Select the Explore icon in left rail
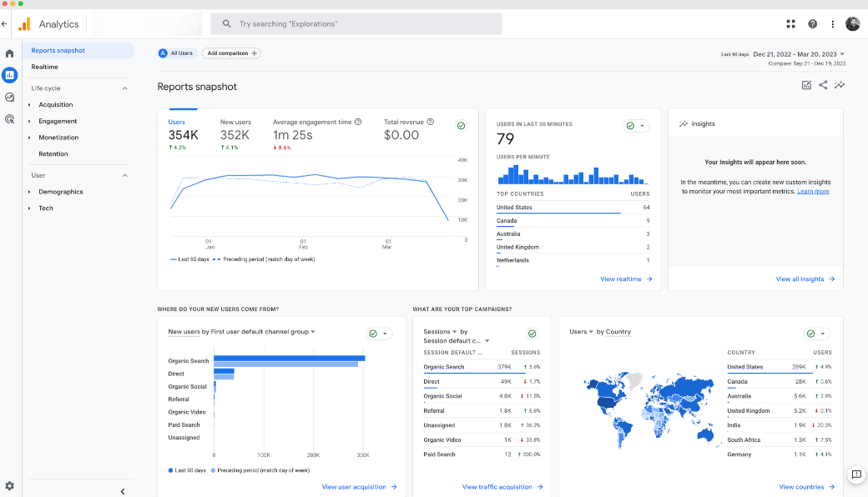Screen dimensions: 868x497 click(x=10, y=98)
